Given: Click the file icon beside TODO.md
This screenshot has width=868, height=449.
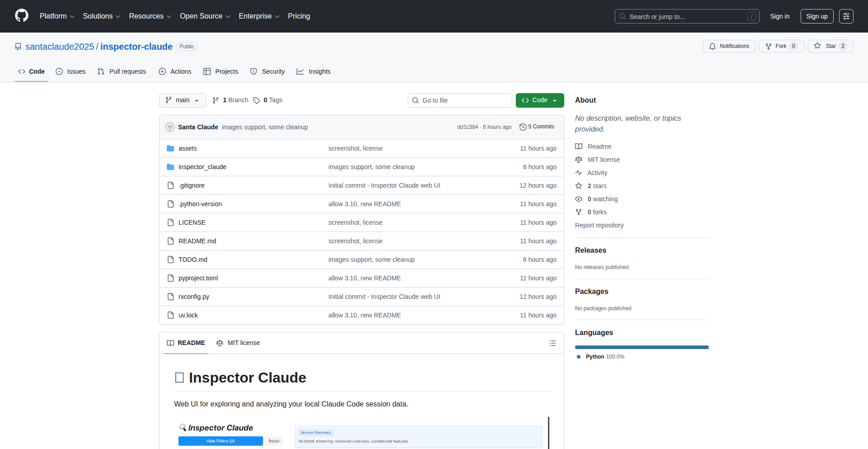Looking at the screenshot, I should click(170, 260).
